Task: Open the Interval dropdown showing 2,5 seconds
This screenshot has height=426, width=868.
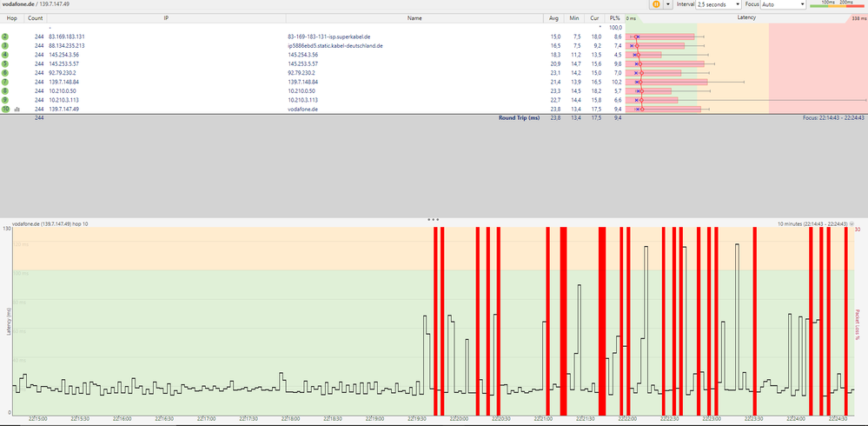Action: [719, 3]
